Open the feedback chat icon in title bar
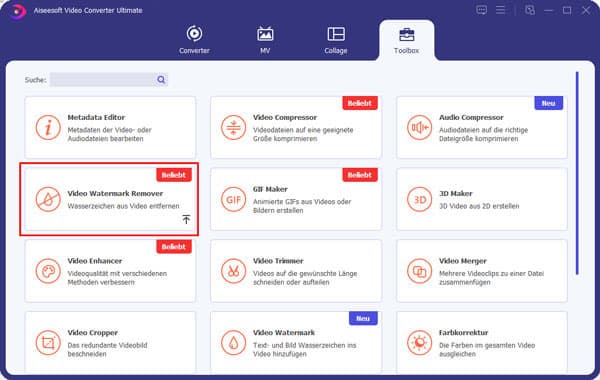Viewport: 600px width, 380px height. [x=481, y=10]
